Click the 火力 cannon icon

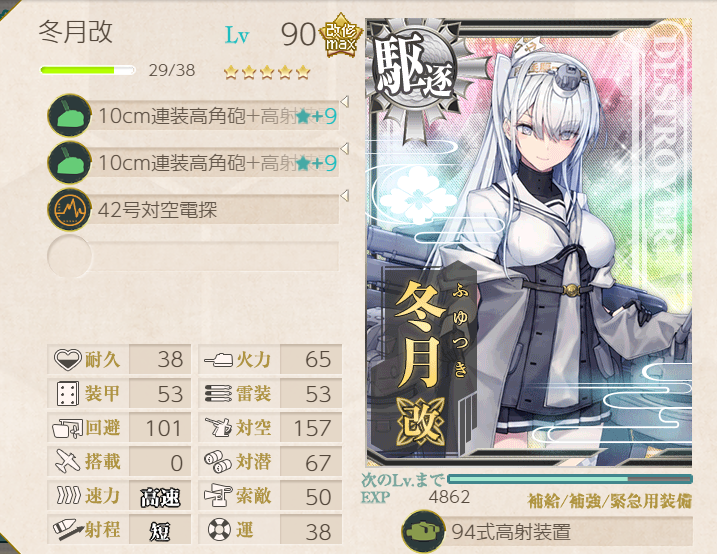(x=219, y=360)
